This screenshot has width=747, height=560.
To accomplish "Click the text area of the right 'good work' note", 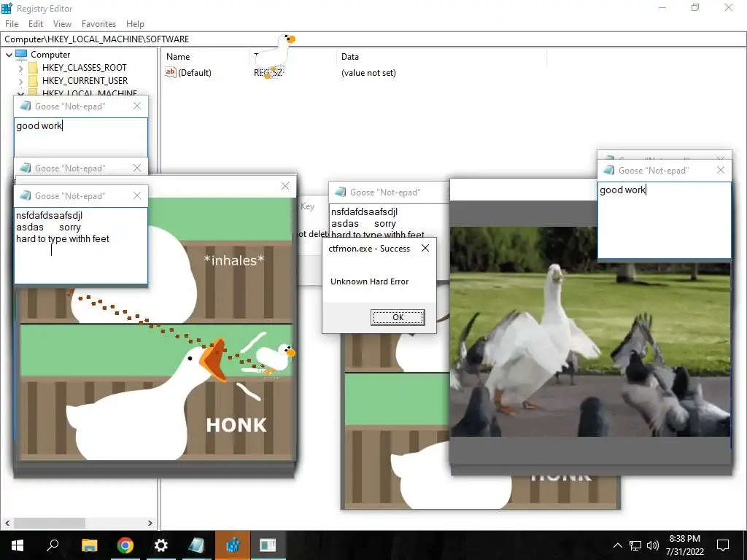I will coord(664,220).
